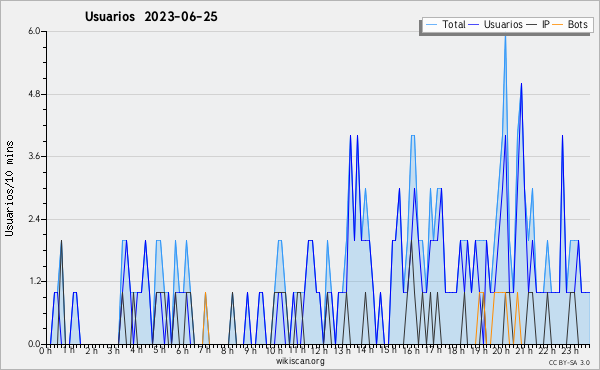Viewport: 600px width, 370px height.
Task: Click the Total peak at 6.0 near 20 h
Action: [x=505, y=36]
